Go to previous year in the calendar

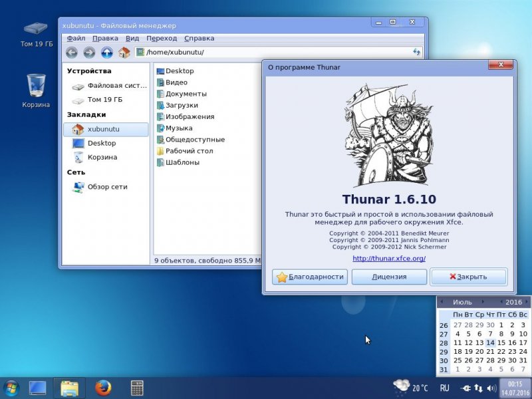click(501, 302)
